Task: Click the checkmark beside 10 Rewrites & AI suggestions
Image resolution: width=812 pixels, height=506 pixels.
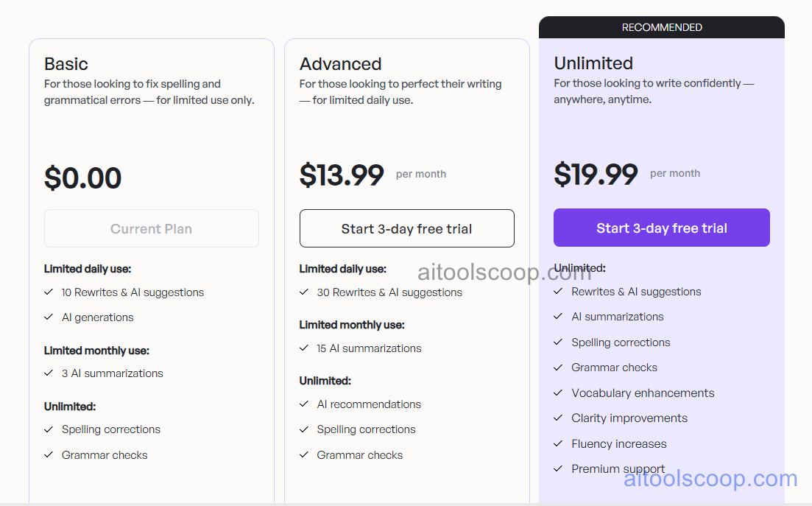Action: coord(49,292)
